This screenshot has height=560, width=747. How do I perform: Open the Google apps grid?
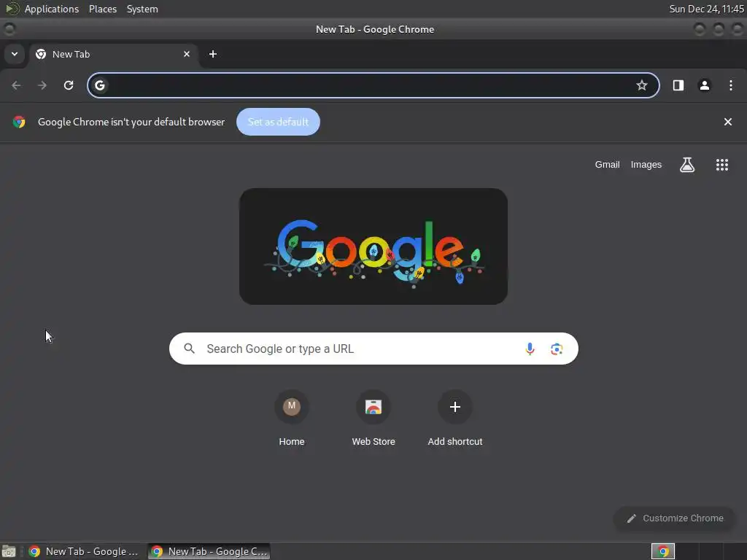(721, 165)
